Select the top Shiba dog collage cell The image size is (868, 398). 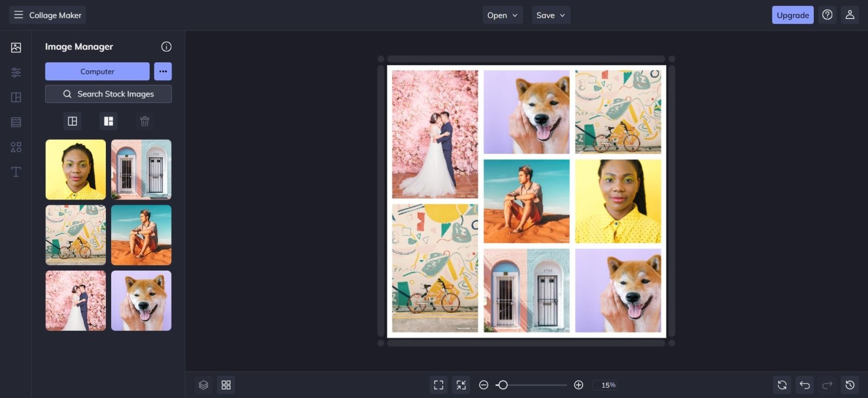[527, 112]
